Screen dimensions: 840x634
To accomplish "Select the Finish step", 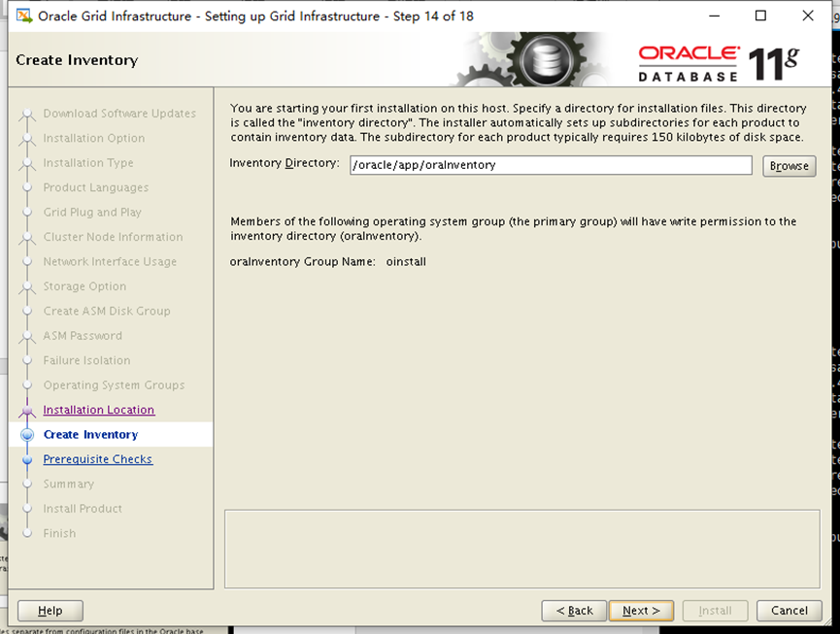I will coord(59,533).
